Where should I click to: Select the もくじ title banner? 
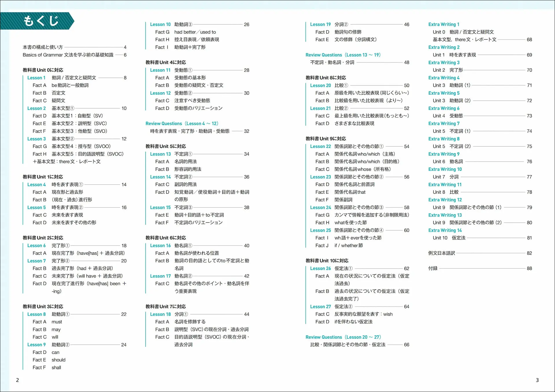click(40, 21)
